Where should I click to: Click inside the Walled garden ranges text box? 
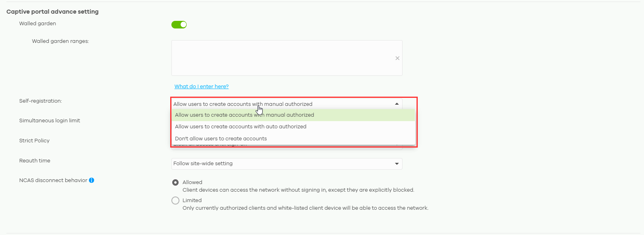tap(280, 58)
